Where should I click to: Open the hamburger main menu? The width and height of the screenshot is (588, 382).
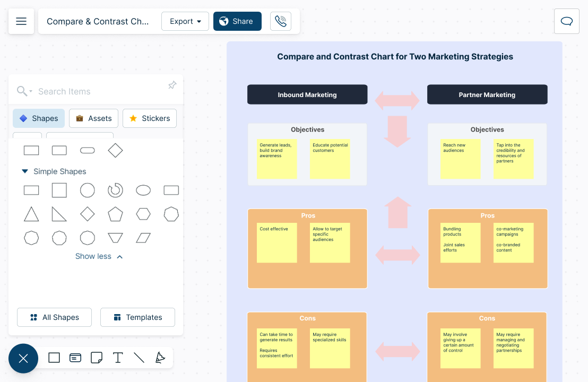[x=21, y=21]
